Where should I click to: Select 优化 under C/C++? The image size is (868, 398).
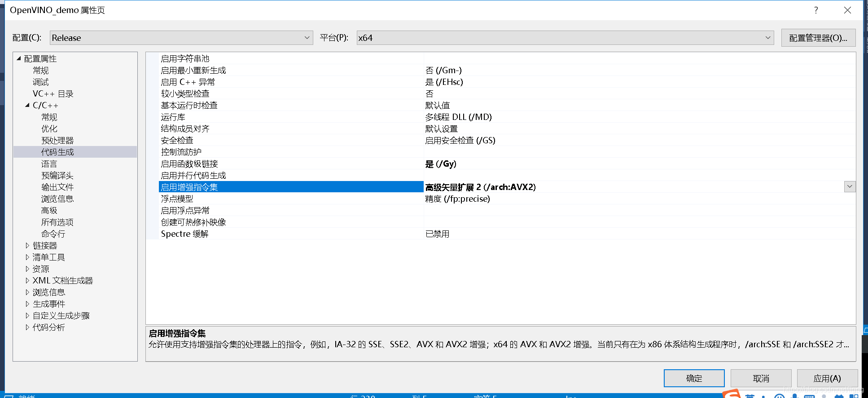(x=49, y=128)
